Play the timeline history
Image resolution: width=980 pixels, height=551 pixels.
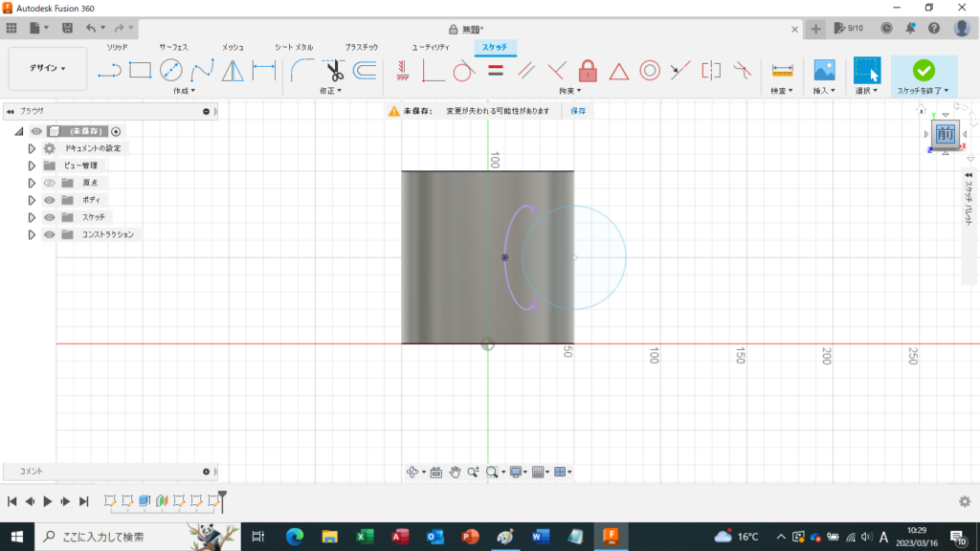pyautogui.click(x=48, y=501)
